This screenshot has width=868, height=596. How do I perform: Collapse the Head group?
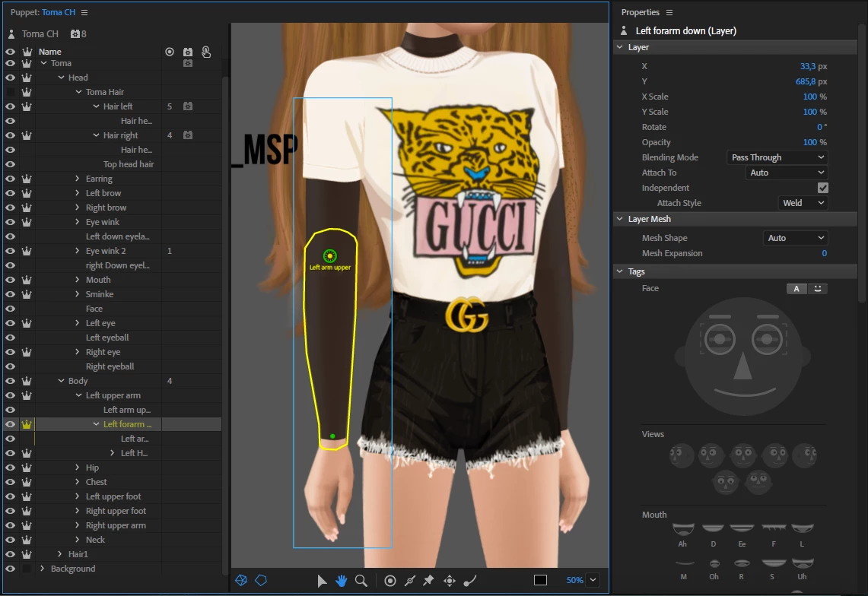61,78
